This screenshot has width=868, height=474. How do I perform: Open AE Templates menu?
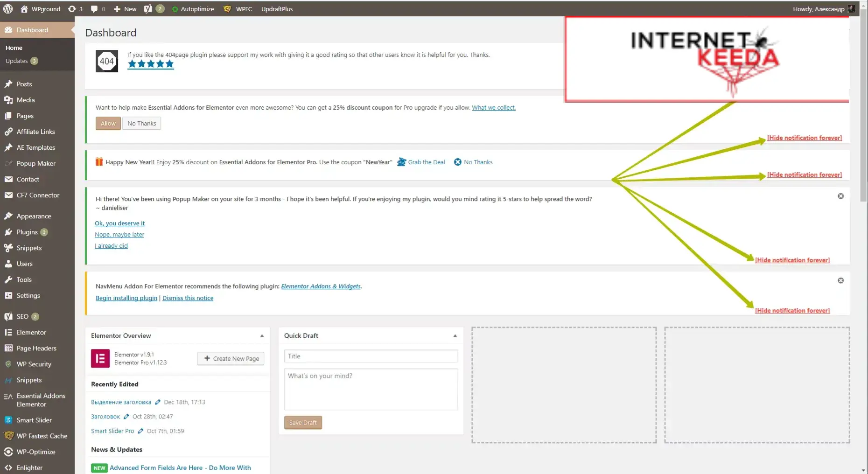click(37, 147)
